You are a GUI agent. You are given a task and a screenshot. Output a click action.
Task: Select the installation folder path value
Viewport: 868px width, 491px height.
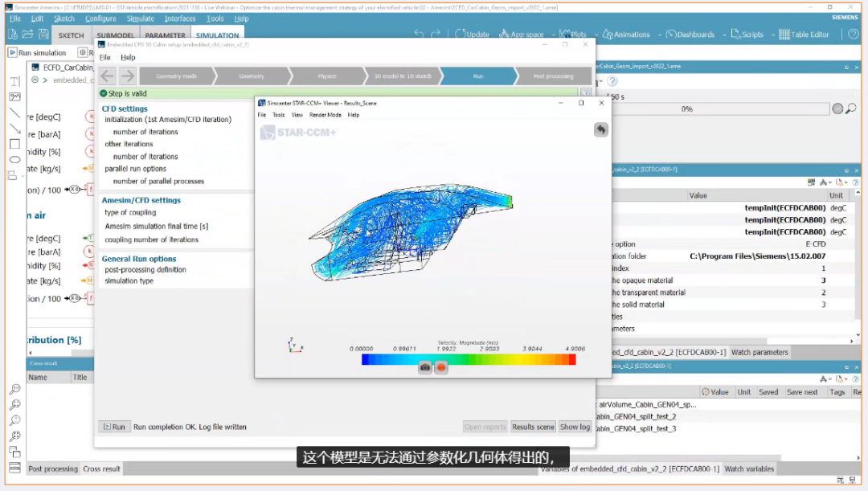757,256
